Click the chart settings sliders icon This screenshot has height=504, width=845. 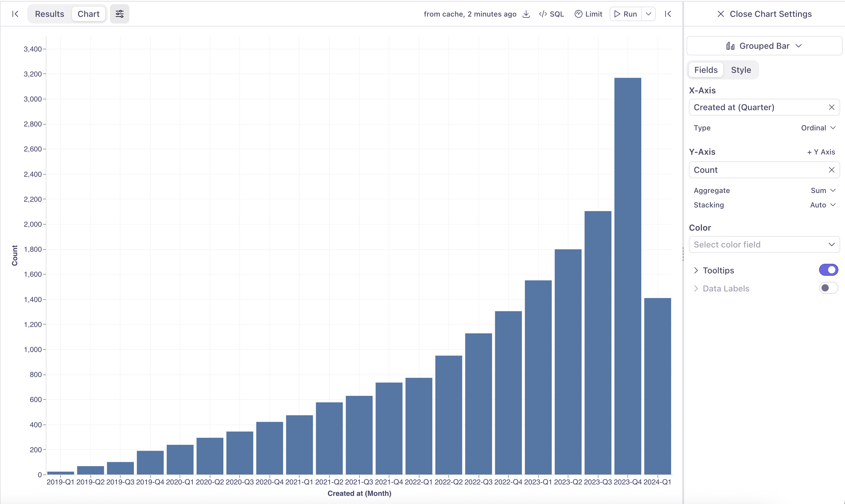[119, 14]
